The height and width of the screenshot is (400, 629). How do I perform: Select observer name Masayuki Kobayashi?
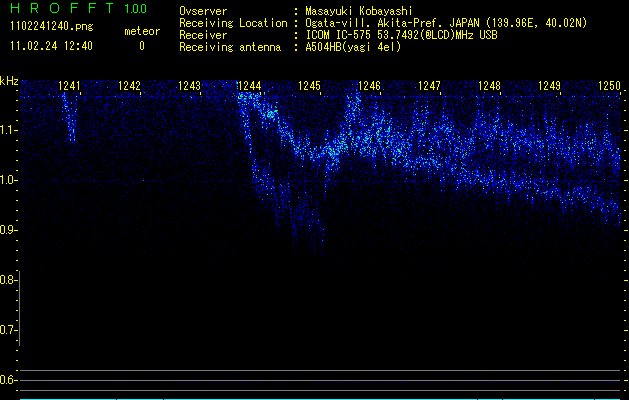(x=359, y=11)
